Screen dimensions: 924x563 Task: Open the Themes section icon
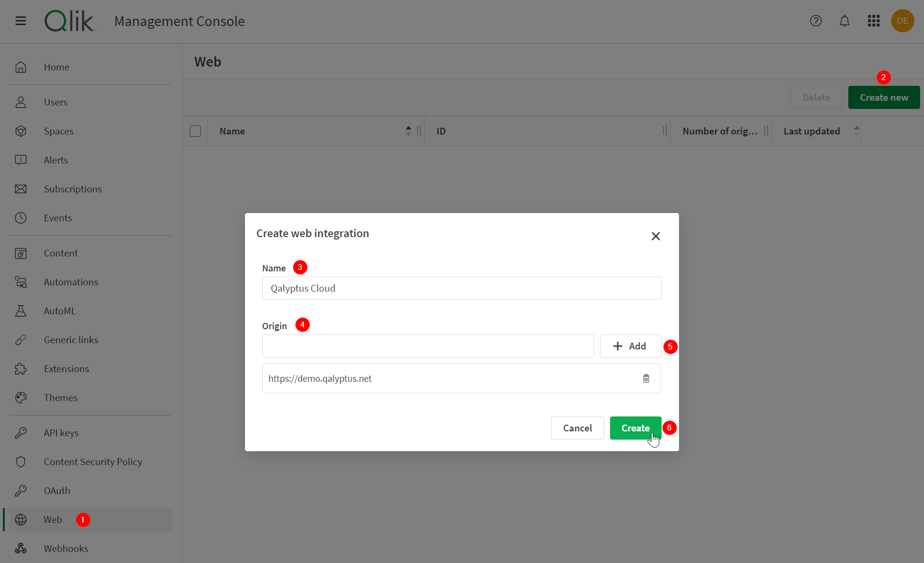click(x=21, y=397)
